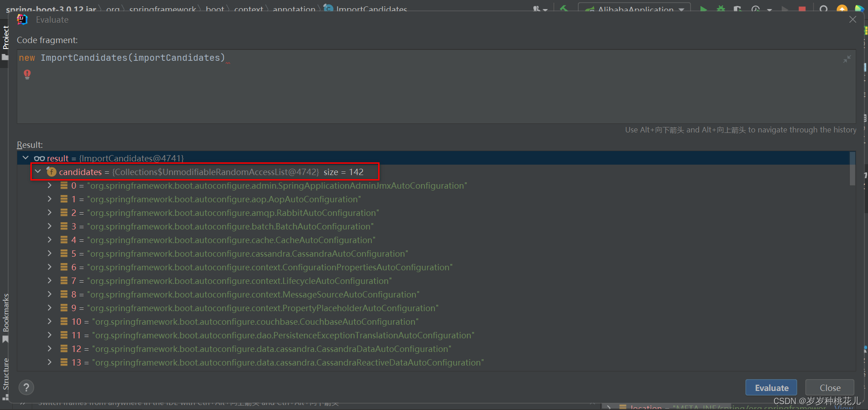Click the element icon of row 5
This screenshot has height=410, width=868.
coord(64,254)
